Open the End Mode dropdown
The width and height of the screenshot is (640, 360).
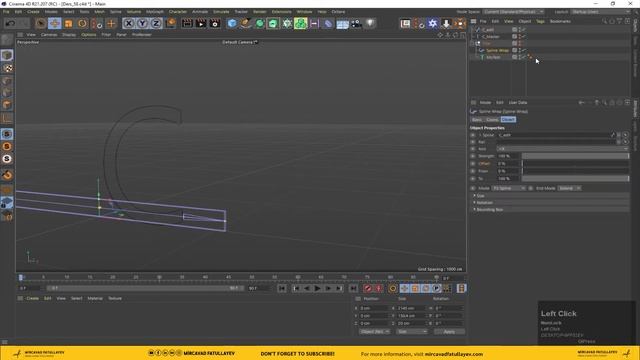pos(569,188)
